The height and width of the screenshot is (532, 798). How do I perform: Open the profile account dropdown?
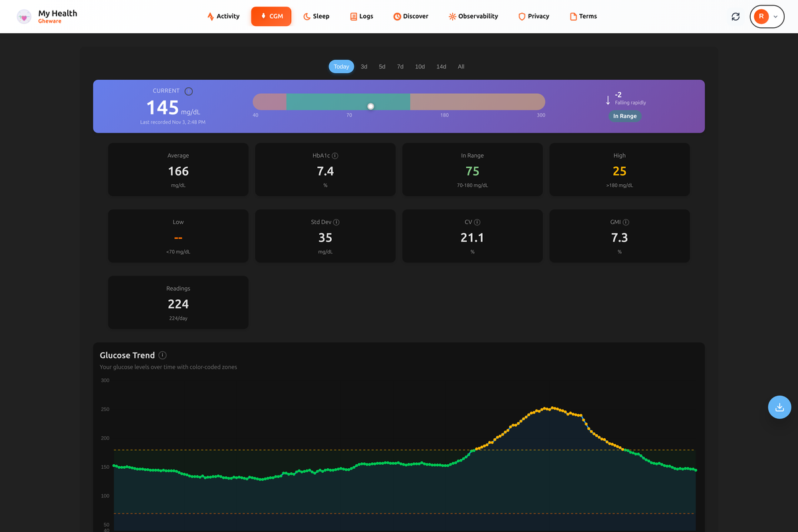pos(767,16)
